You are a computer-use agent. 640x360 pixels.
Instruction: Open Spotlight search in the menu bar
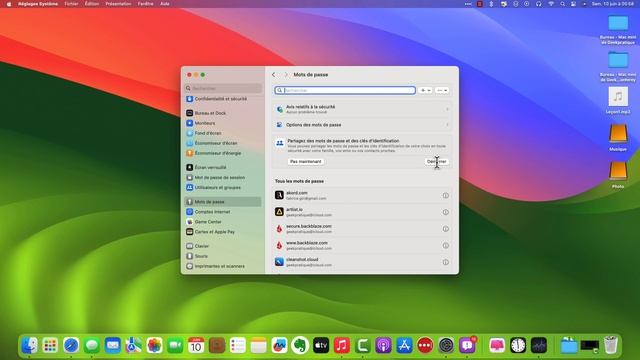562,4
